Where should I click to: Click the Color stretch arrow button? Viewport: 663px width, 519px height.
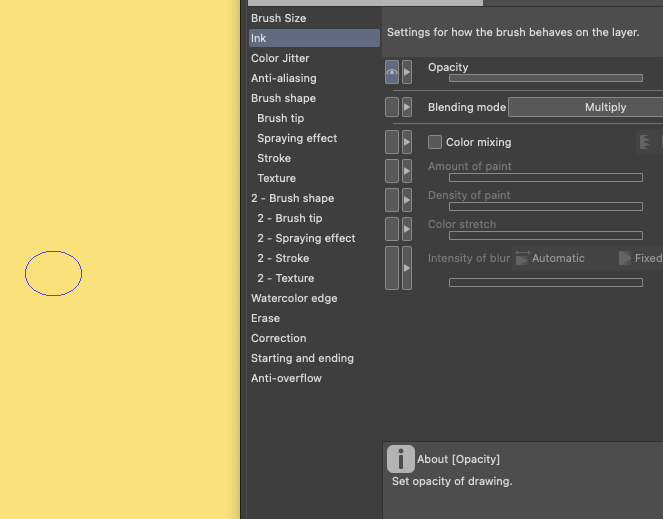click(407, 229)
